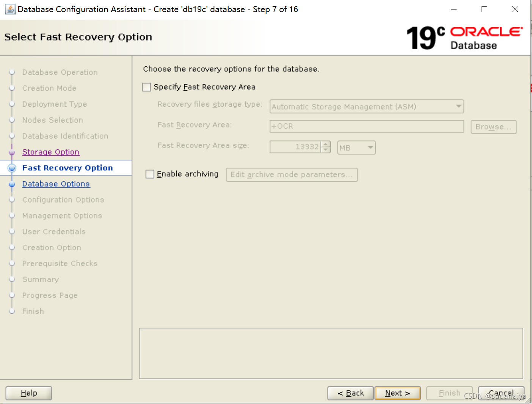
Task: Click the Database Options step bullet
Action: [x=12, y=184]
